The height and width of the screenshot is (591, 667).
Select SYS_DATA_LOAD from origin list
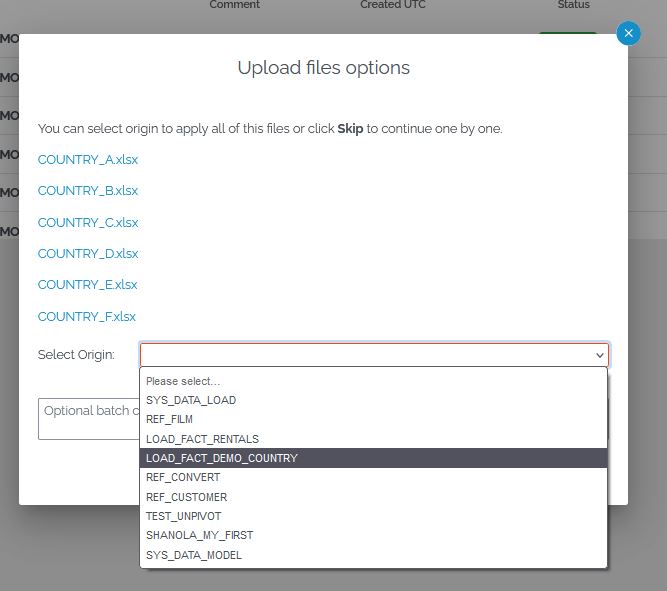point(191,400)
